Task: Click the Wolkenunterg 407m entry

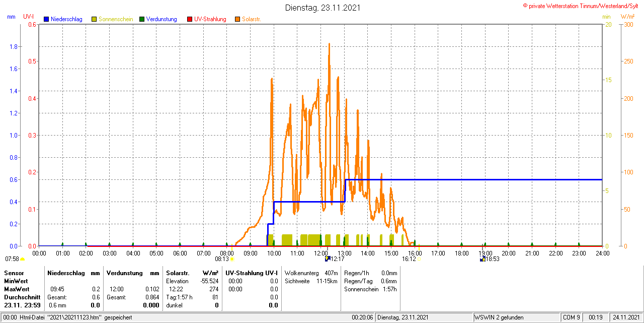Action: 311,273
